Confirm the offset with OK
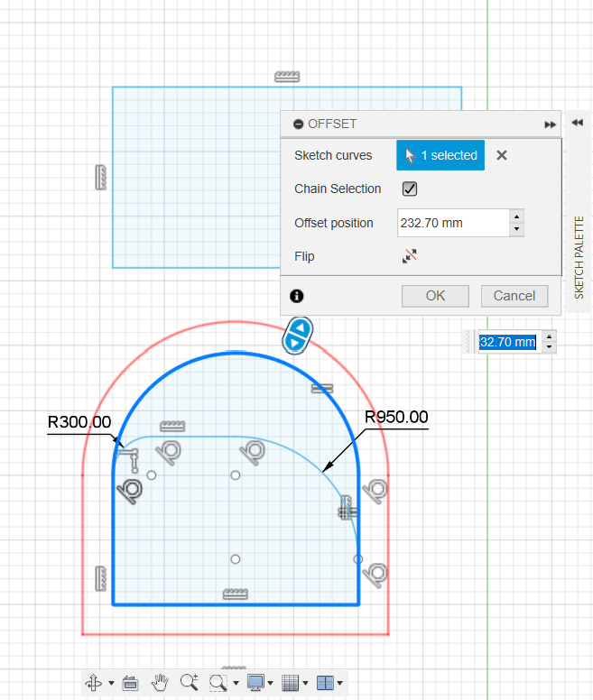The image size is (593, 700). (435, 296)
